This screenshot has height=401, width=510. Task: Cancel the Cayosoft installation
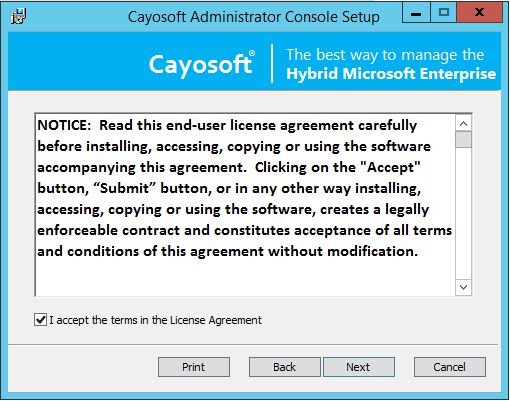pos(450,367)
